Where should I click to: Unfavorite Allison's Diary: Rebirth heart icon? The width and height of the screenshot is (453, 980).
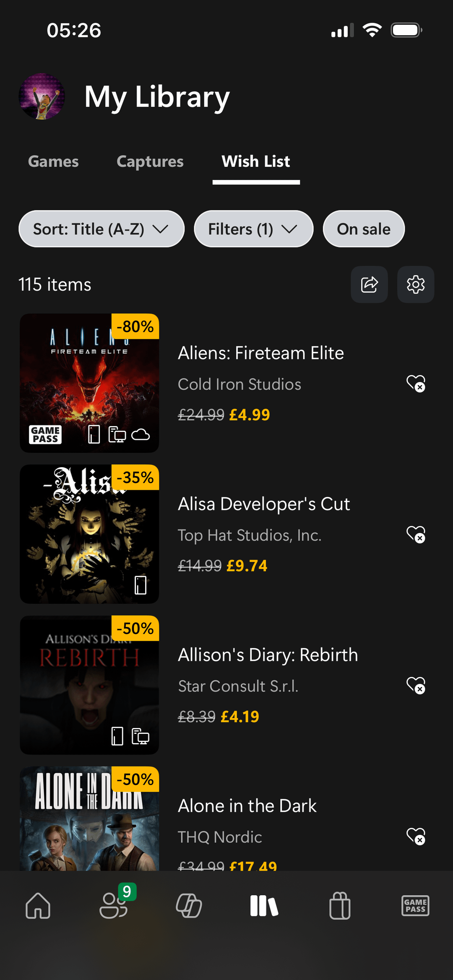coord(416,685)
